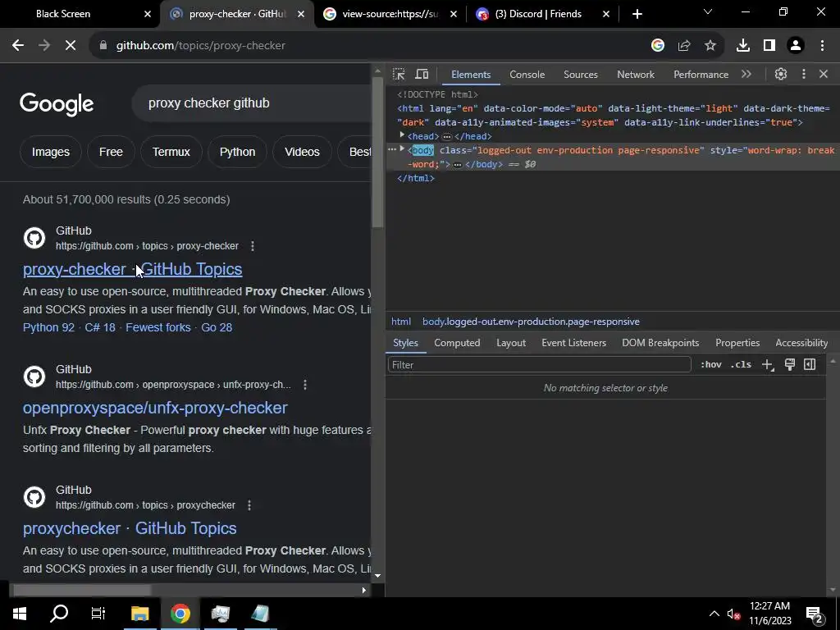
Task: Activate the inspect element picker icon
Action: (x=399, y=75)
